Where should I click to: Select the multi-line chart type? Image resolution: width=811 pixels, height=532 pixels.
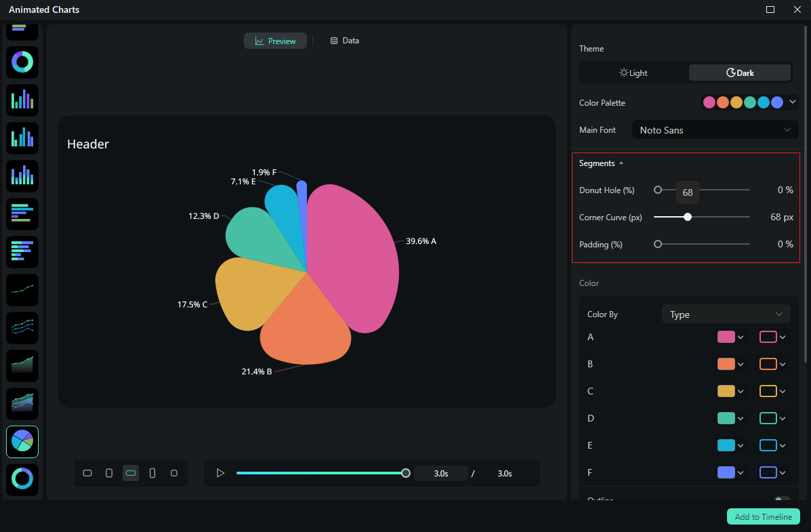click(22, 327)
